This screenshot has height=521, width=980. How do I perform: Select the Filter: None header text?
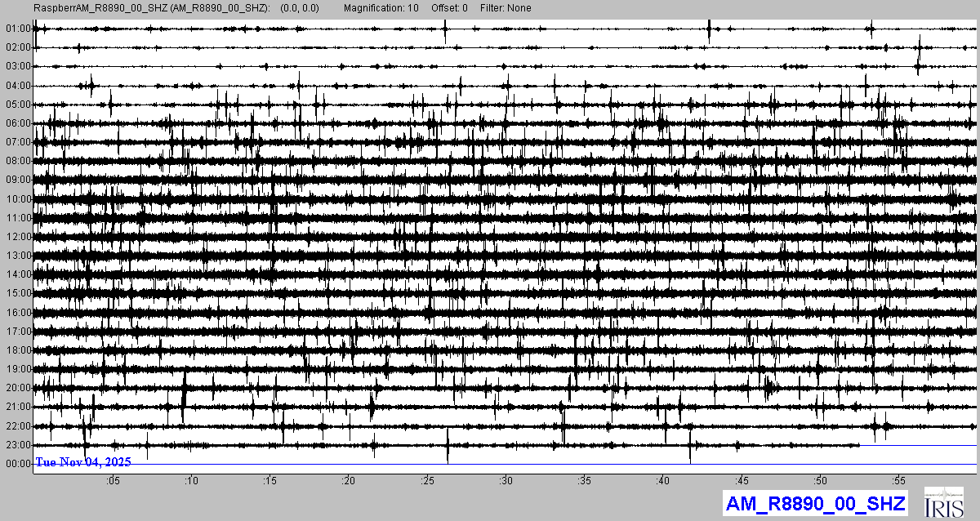[x=506, y=8]
